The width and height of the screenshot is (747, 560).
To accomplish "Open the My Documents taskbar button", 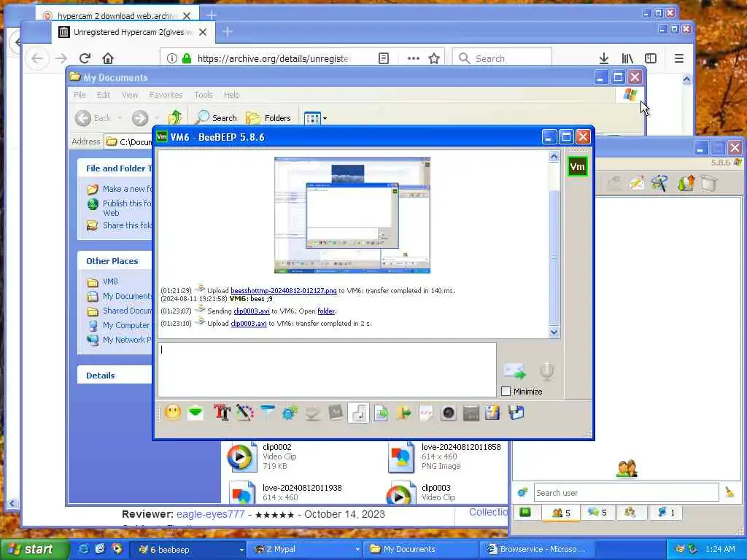I will click(x=421, y=550).
